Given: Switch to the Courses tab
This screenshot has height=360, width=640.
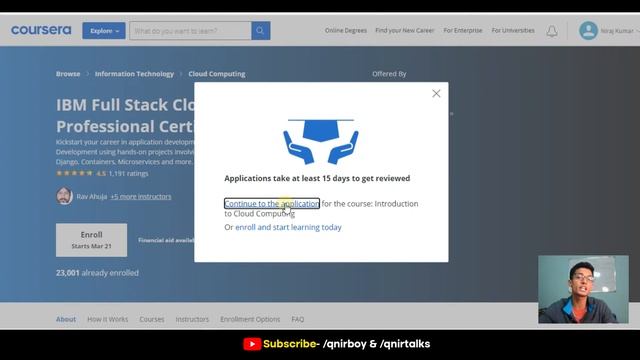Looking at the screenshot, I should pos(152,319).
